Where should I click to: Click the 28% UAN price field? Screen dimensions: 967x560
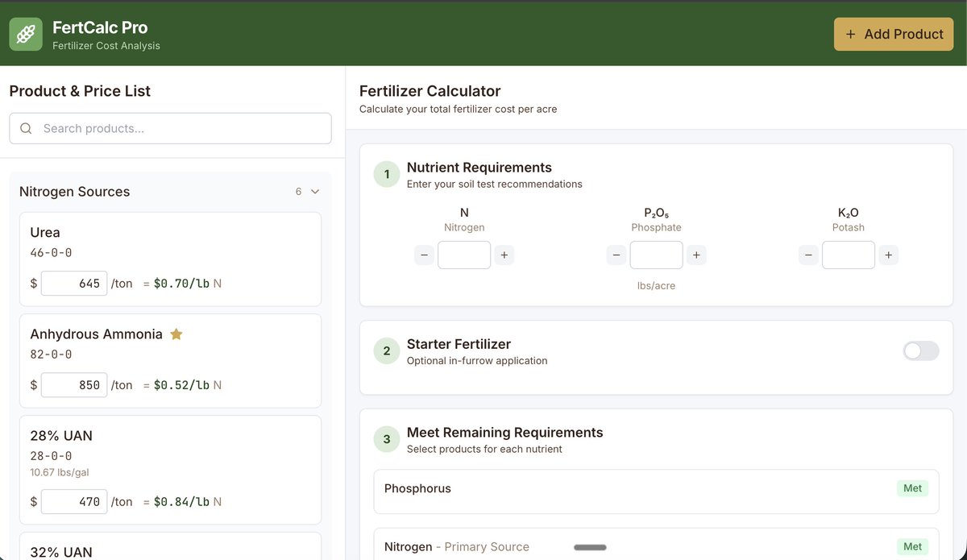(74, 501)
